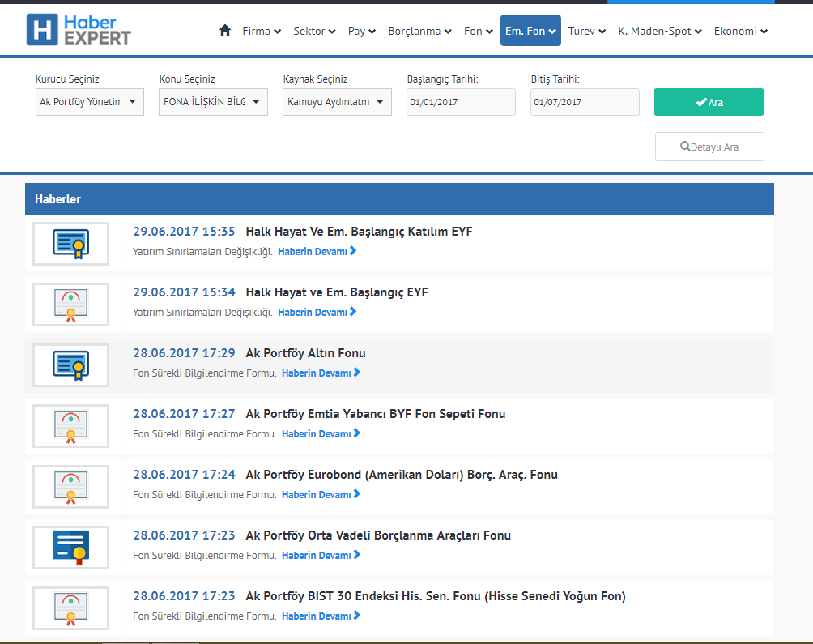Image resolution: width=813 pixels, height=644 pixels.
Task: Expand the Türev menu
Action: [x=586, y=31]
